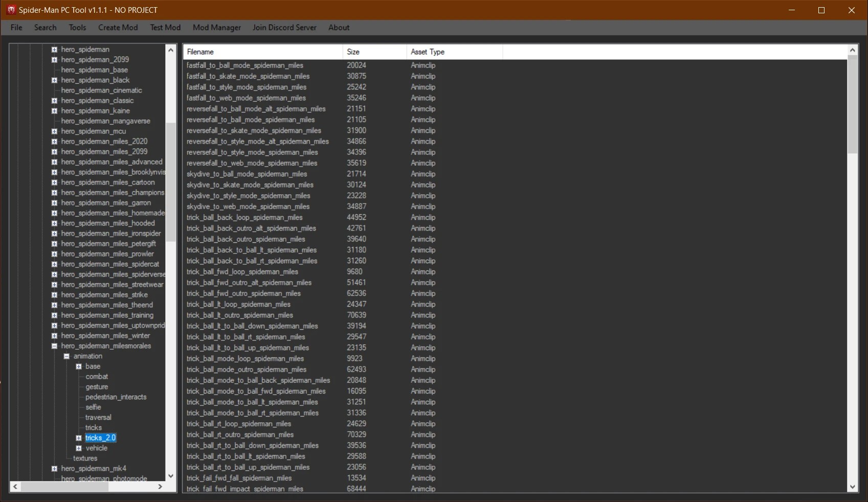Select skydive_to_ball_mode_spiderman_miles file
Screen dimensions: 868x502
tap(247, 174)
